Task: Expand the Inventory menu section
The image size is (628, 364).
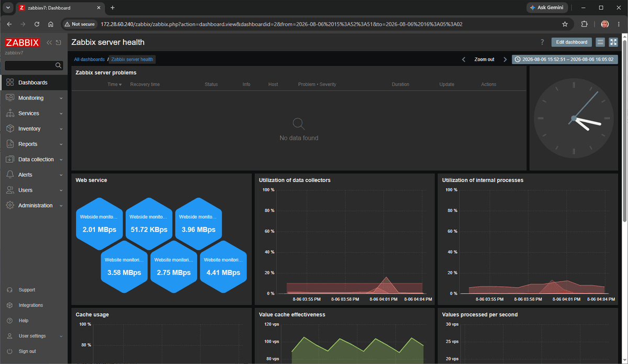Action: coord(34,129)
